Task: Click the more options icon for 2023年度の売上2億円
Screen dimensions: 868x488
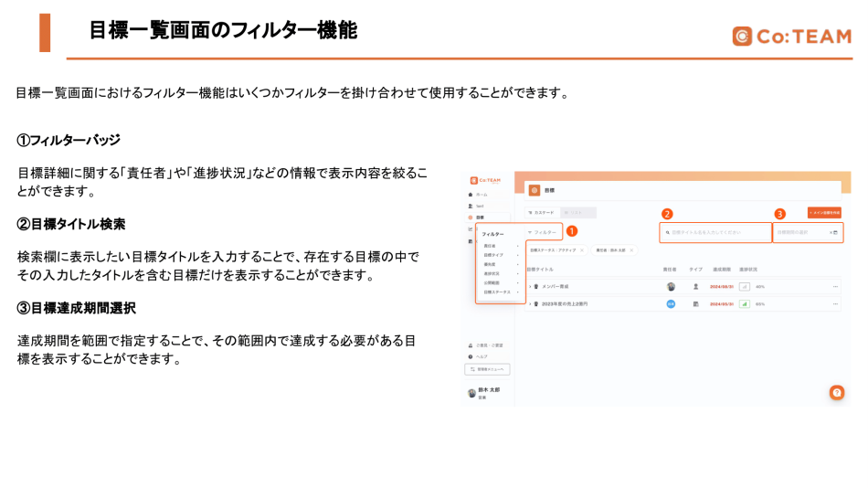Action: point(834,303)
